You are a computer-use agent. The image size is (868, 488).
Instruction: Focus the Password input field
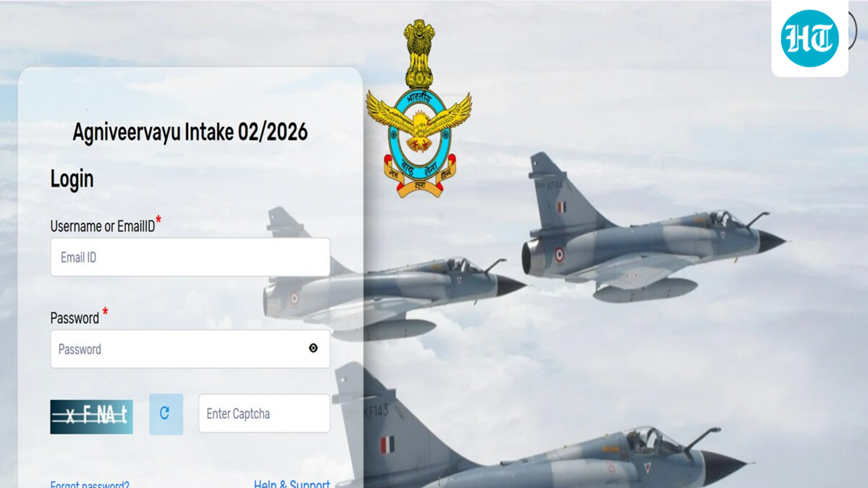click(x=190, y=349)
